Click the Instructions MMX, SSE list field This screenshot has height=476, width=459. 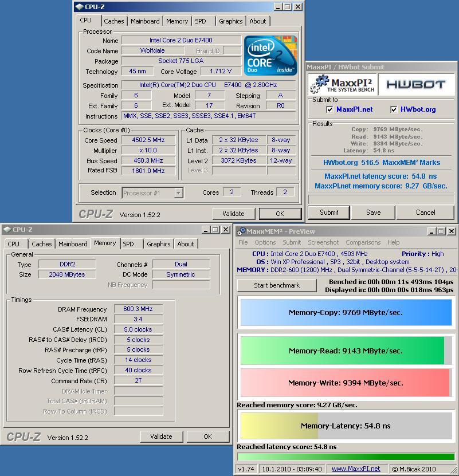[209, 116]
